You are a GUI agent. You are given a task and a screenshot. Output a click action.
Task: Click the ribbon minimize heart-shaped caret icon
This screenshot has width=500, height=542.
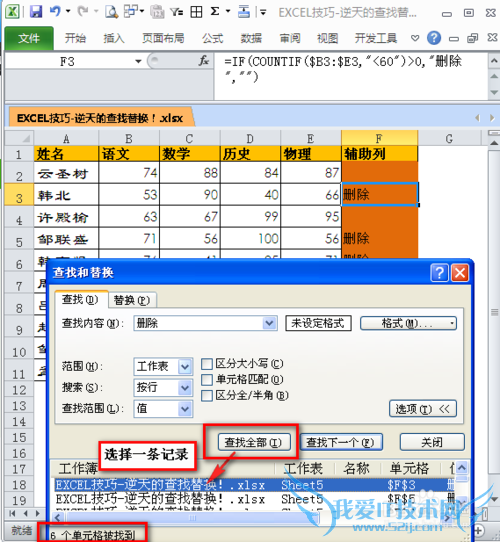point(415,38)
